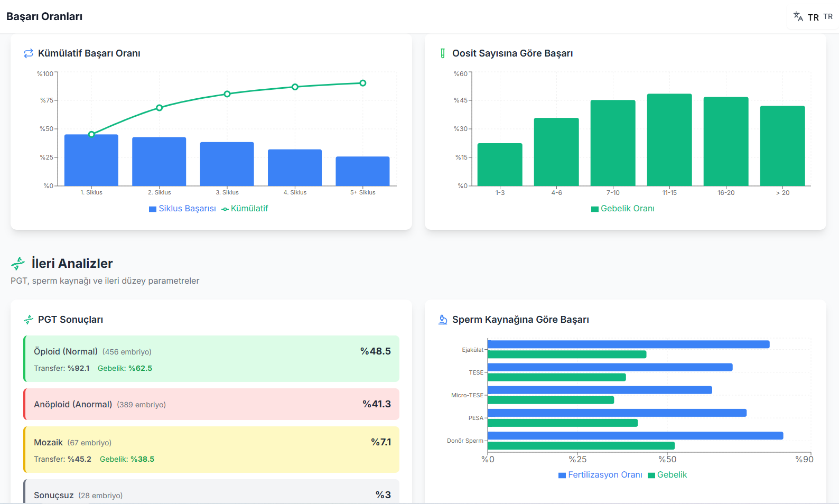Select the 1-3 oocyte green bar
This screenshot has width=839, height=504.
(500, 164)
